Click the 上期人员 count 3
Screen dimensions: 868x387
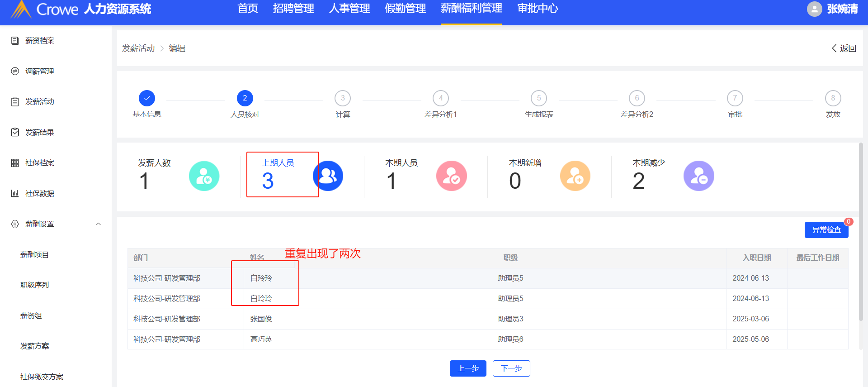[x=268, y=181]
